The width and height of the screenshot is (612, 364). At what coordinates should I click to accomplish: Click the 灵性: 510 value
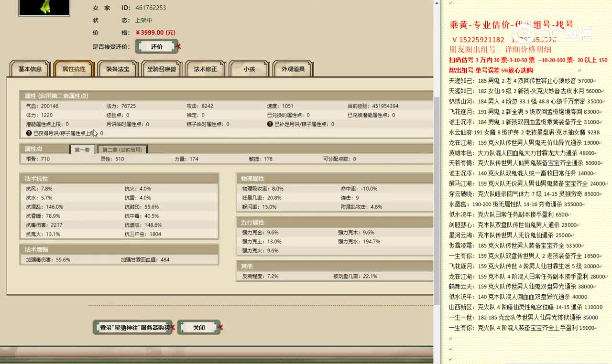pos(112,159)
